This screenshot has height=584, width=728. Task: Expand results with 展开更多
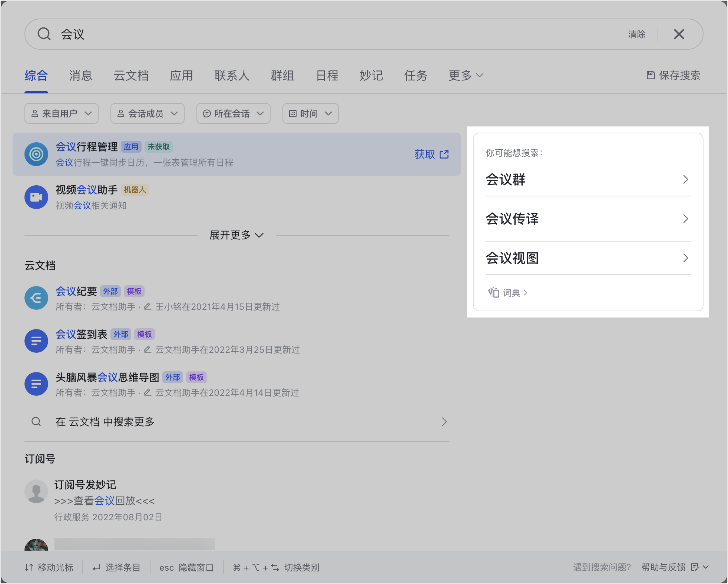coord(236,235)
